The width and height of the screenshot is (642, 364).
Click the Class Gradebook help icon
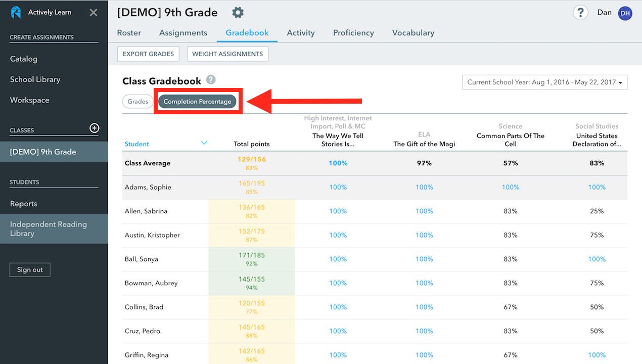point(211,80)
